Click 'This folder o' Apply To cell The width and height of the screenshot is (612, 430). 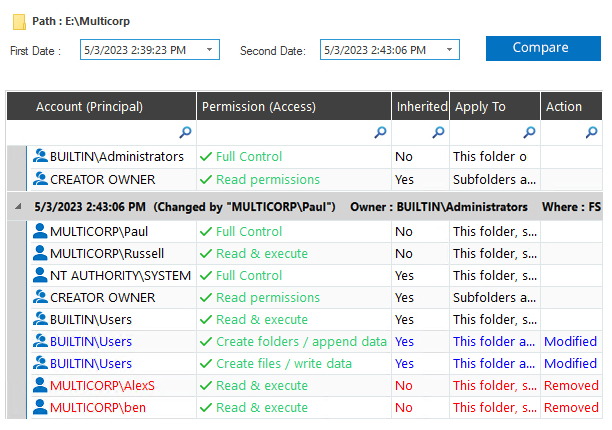click(x=489, y=156)
